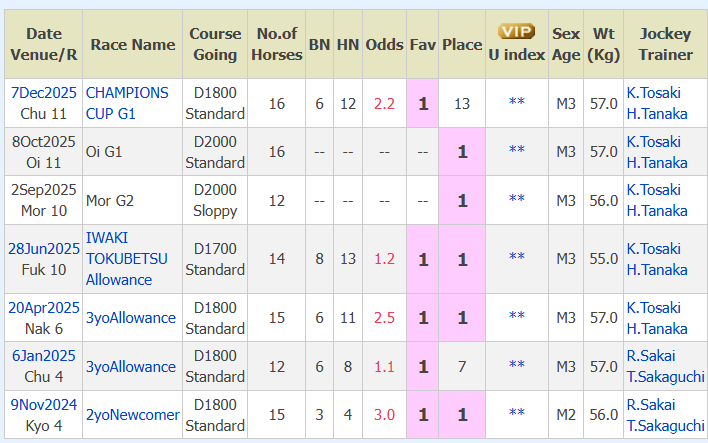Screen dimensions: 708x443
Task: Click the Date Venue/R column header
Action: pyautogui.click(x=44, y=44)
